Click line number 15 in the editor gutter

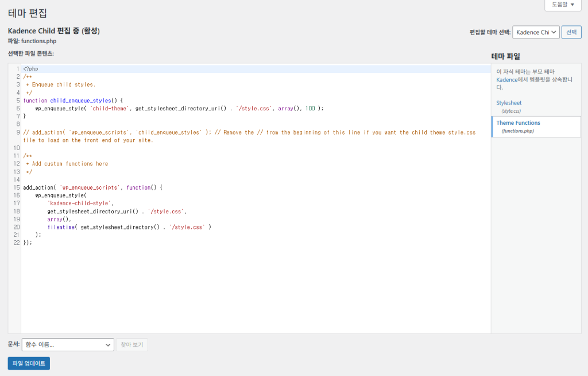coord(17,187)
